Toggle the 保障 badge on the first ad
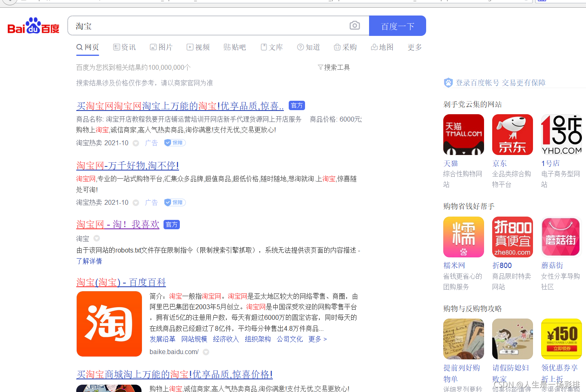Viewport: 586px width, 392px height. [x=175, y=142]
